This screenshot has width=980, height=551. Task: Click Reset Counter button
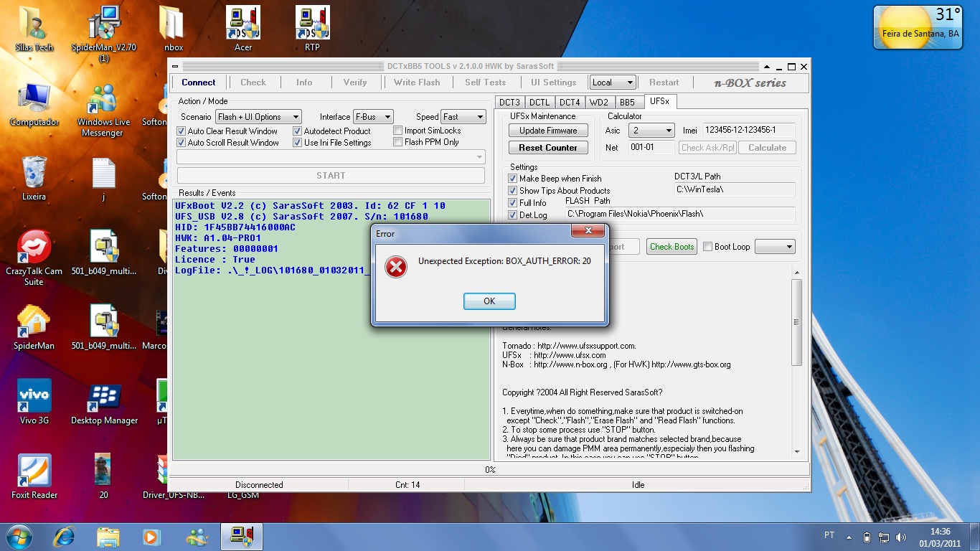pyautogui.click(x=548, y=148)
